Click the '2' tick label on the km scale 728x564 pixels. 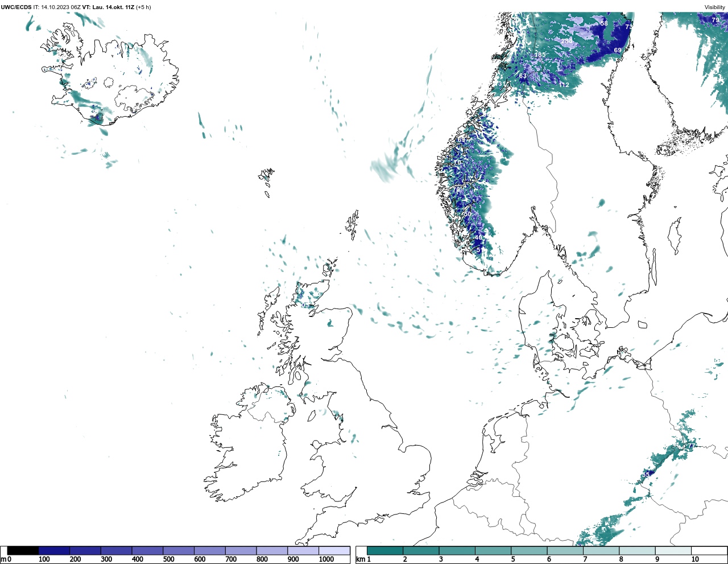(x=405, y=559)
